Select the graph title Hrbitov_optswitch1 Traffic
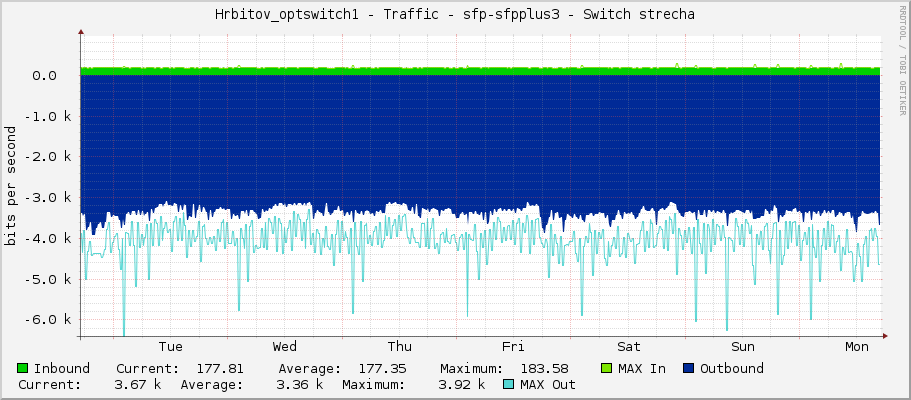The image size is (911, 400). [x=455, y=15]
